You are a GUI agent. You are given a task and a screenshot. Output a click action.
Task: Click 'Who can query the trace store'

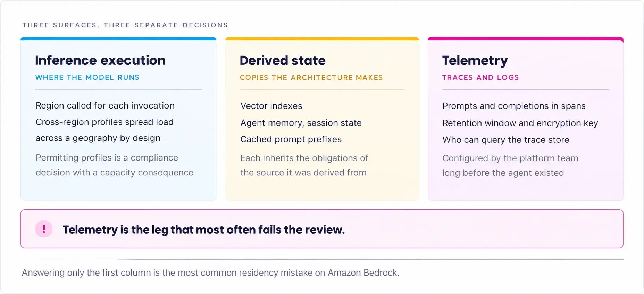(x=506, y=140)
